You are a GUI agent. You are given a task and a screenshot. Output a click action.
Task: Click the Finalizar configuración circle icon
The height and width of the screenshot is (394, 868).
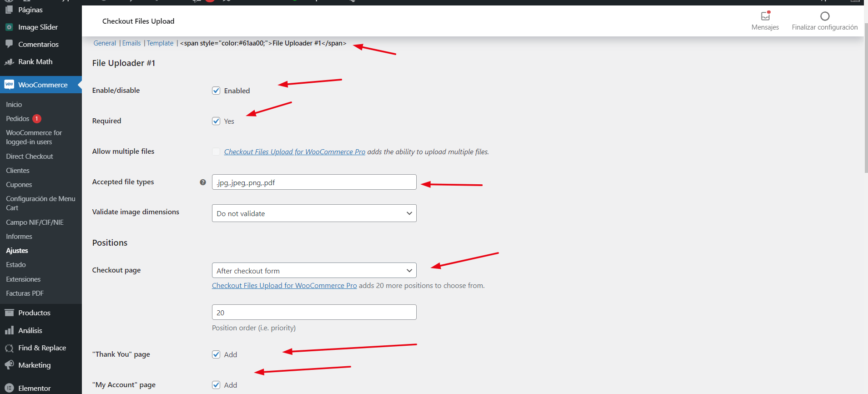point(825,16)
